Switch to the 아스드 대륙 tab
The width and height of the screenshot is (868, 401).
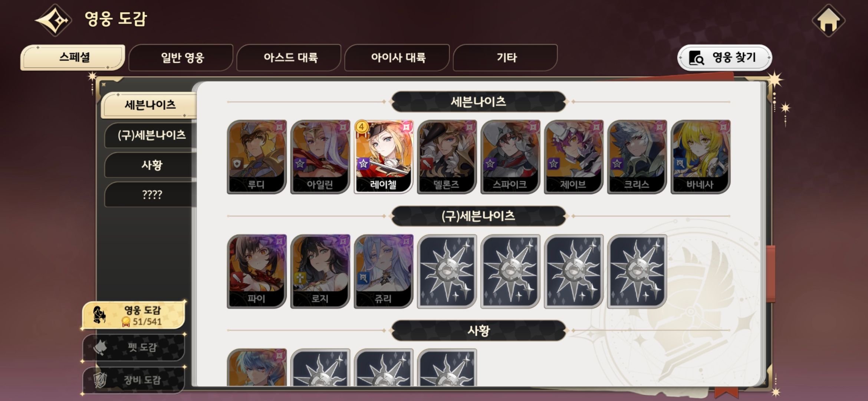pyautogui.click(x=290, y=58)
